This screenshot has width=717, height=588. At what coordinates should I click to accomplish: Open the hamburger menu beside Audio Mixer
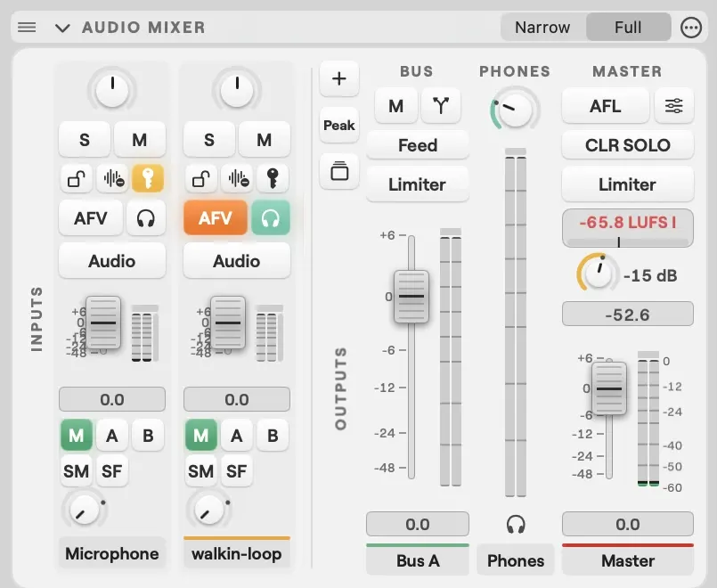[27, 28]
